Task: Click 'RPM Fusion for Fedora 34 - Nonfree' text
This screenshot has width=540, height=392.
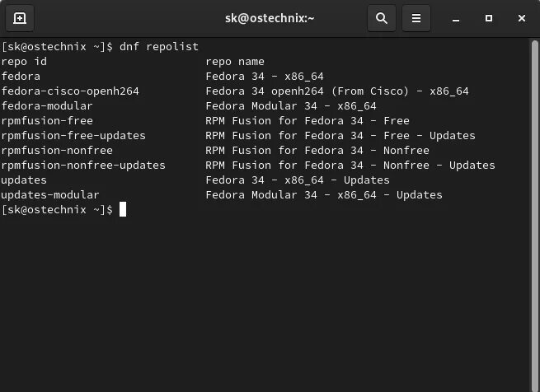Action: coord(317,151)
